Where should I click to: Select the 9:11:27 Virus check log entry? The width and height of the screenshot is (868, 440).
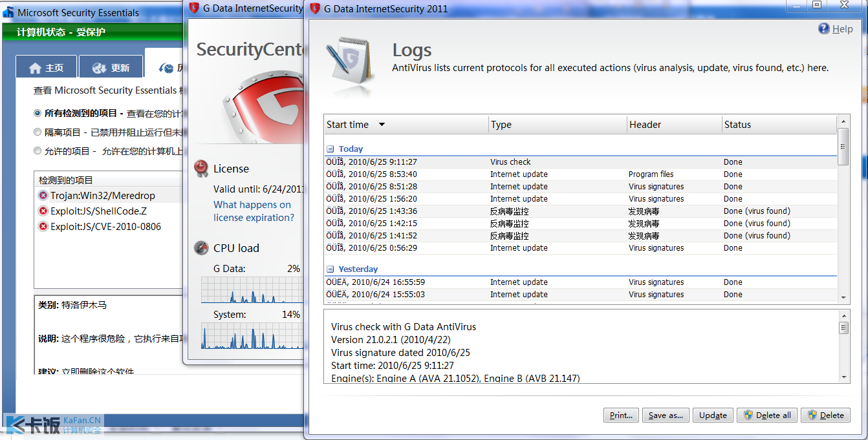581,162
